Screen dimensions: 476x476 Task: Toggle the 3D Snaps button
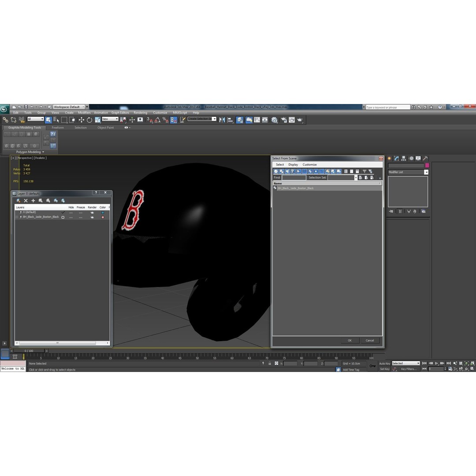click(x=150, y=120)
